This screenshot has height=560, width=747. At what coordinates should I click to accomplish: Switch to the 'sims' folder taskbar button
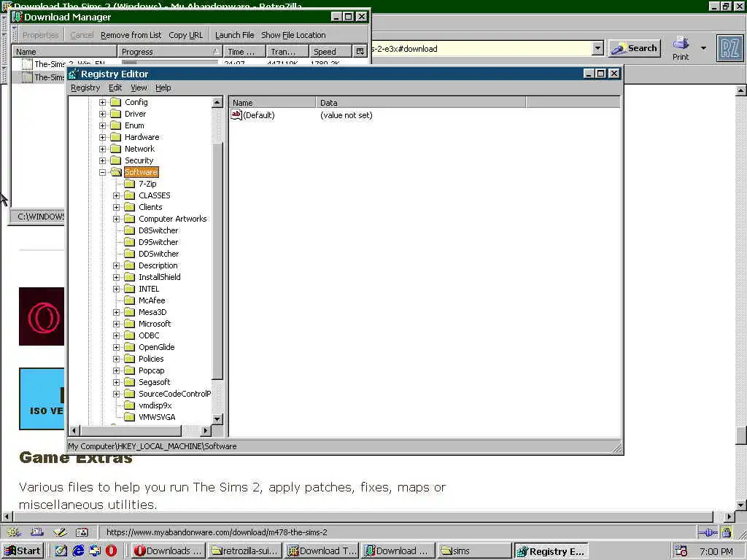(474, 551)
